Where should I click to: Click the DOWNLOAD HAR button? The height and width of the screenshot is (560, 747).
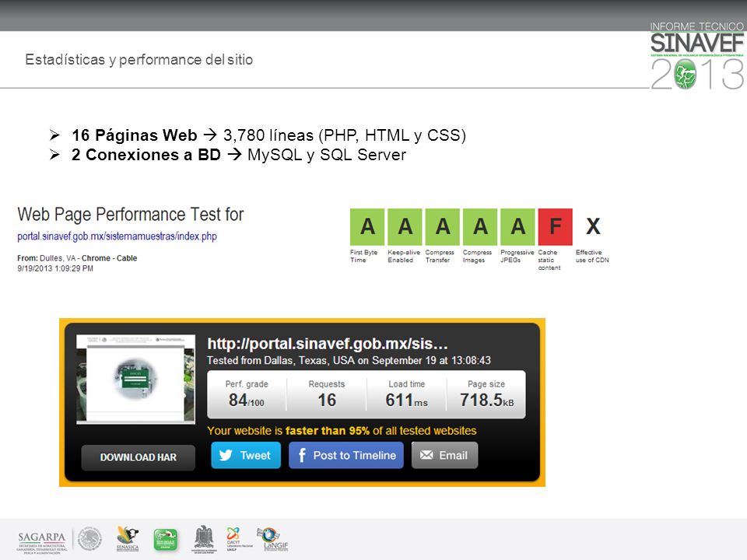click(139, 457)
